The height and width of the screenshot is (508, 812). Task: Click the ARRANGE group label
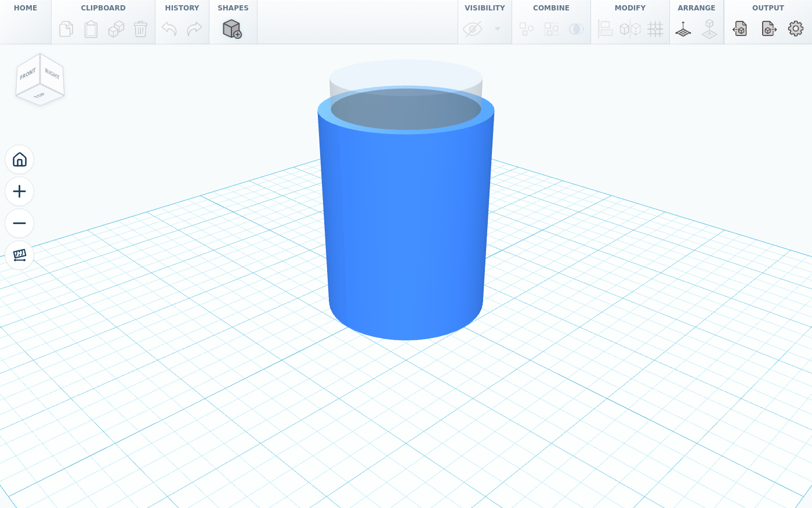[x=697, y=8]
